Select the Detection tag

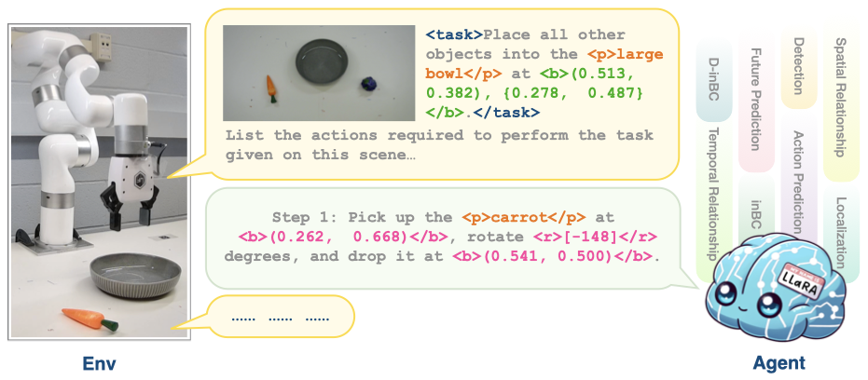798,65
